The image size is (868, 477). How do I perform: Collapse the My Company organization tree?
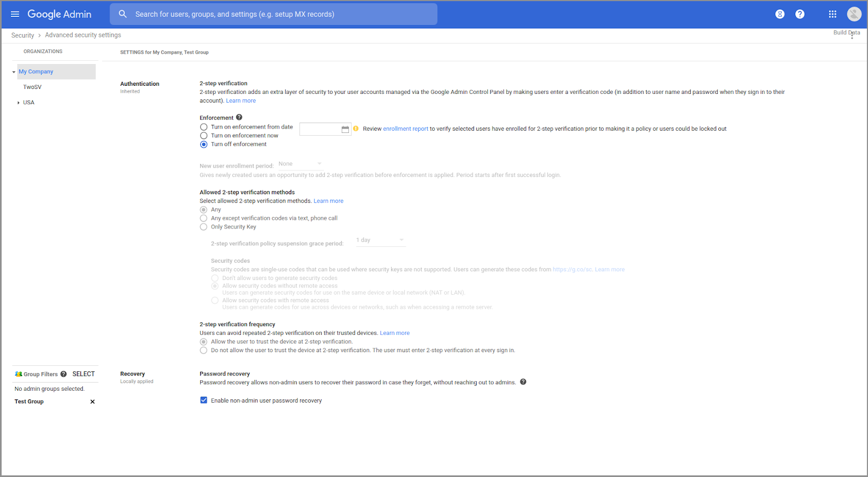tap(14, 72)
